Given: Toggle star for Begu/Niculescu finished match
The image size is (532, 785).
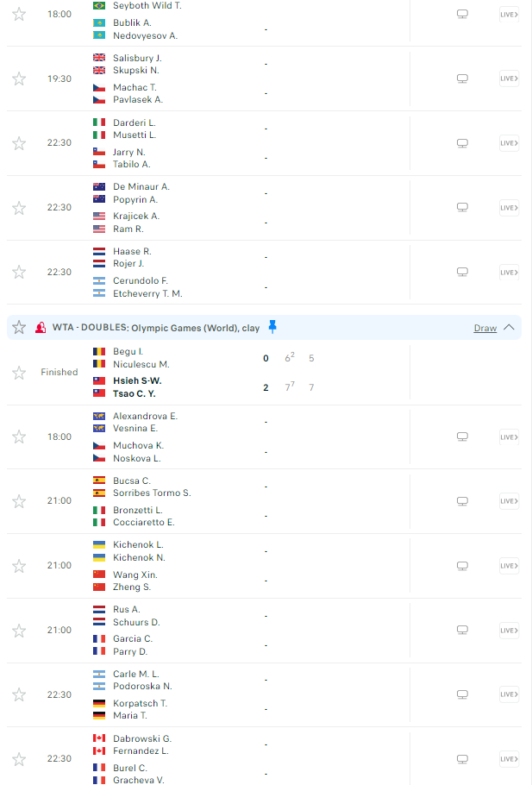Looking at the screenshot, I should tap(19, 373).
